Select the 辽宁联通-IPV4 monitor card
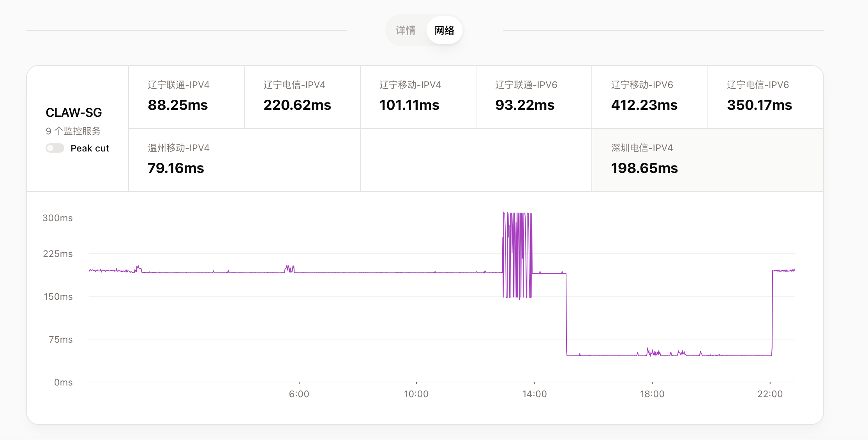The width and height of the screenshot is (868, 440). coord(185,96)
